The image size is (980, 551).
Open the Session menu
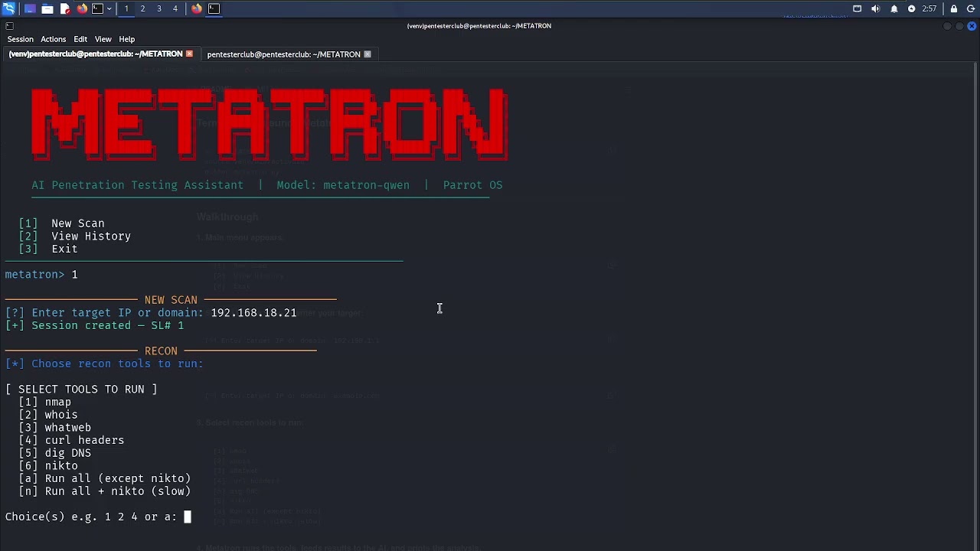21,39
